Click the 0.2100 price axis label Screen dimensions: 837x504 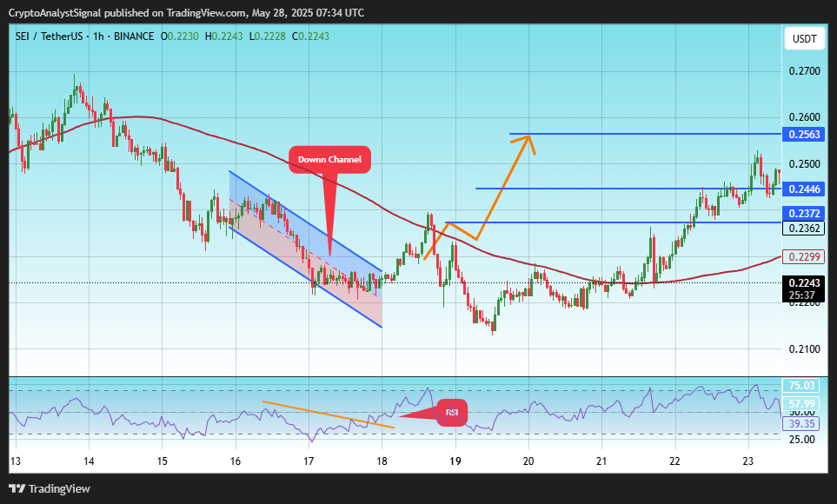(805, 349)
